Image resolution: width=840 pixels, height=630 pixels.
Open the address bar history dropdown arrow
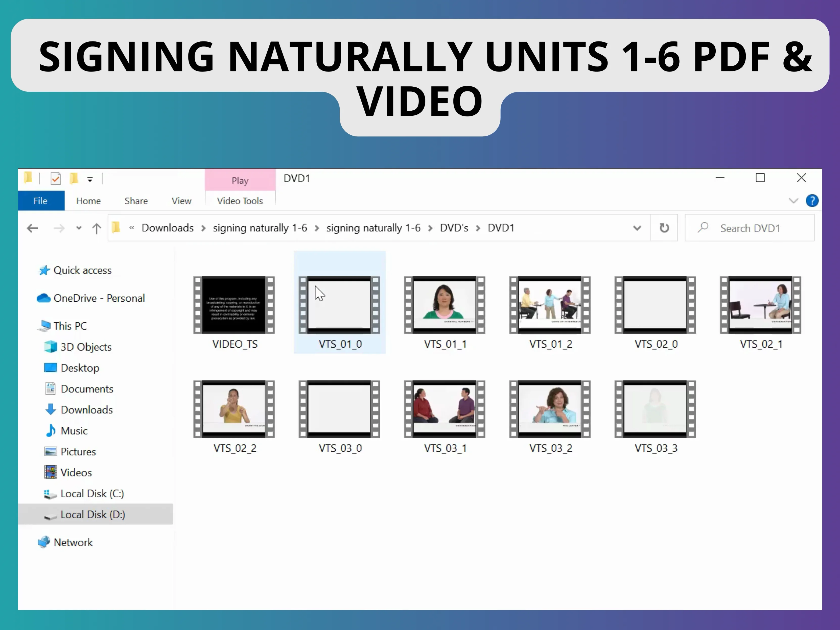(637, 228)
